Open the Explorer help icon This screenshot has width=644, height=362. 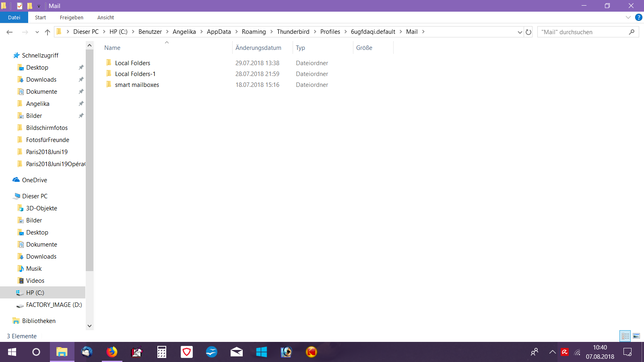coord(638,17)
